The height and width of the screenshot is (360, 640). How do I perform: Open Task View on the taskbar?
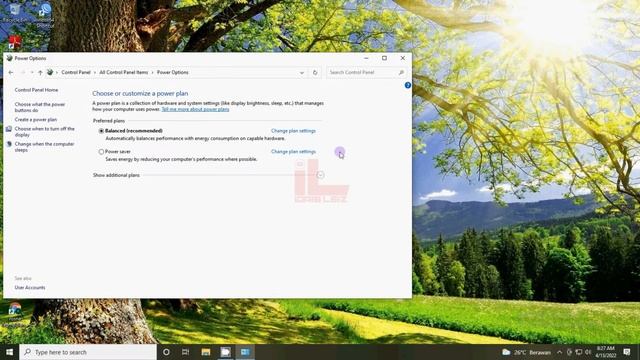[x=185, y=352]
